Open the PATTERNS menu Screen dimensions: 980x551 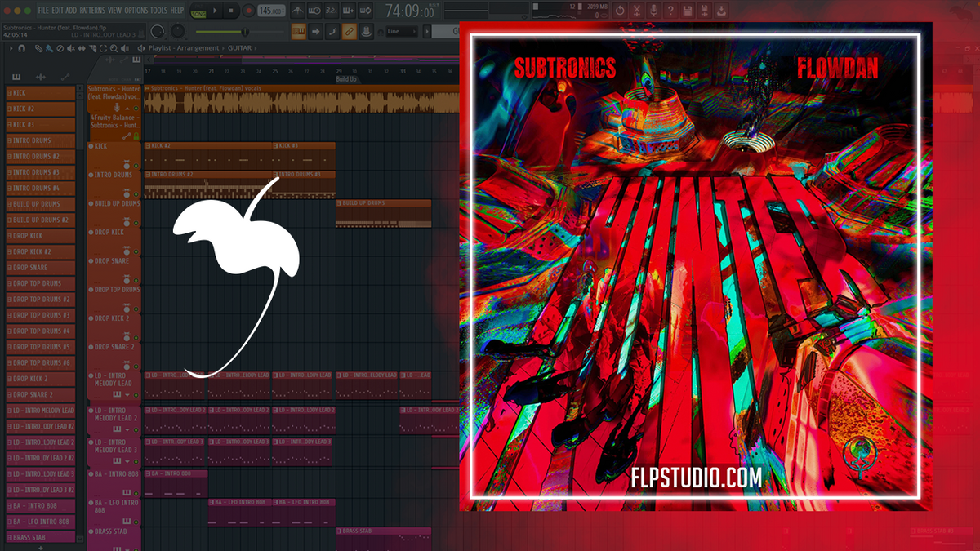91,11
